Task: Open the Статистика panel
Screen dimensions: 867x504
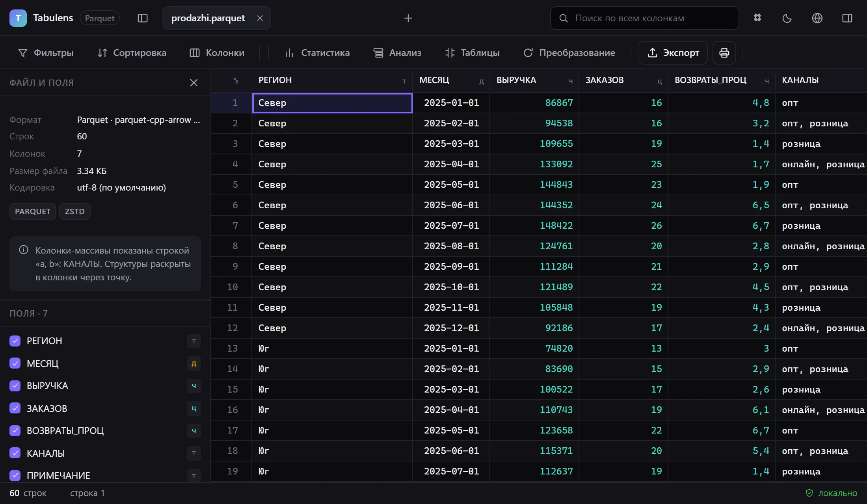Action: click(x=318, y=53)
